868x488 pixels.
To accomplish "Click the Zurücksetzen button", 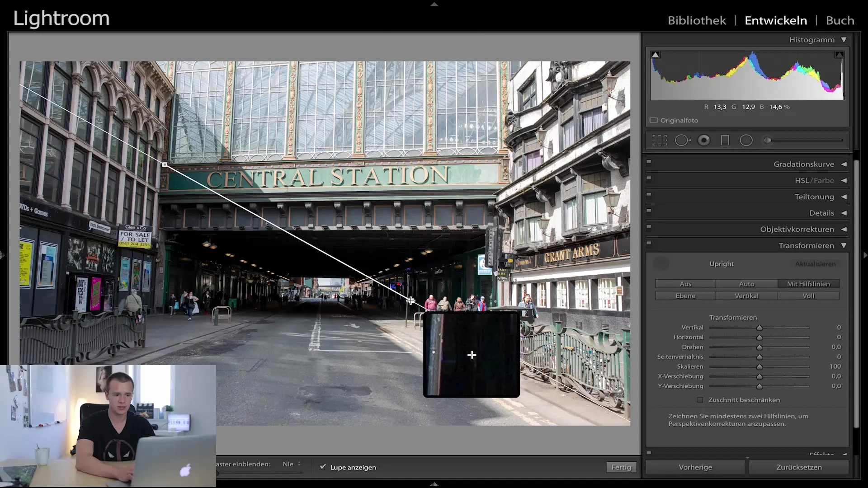I will [x=799, y=467].
